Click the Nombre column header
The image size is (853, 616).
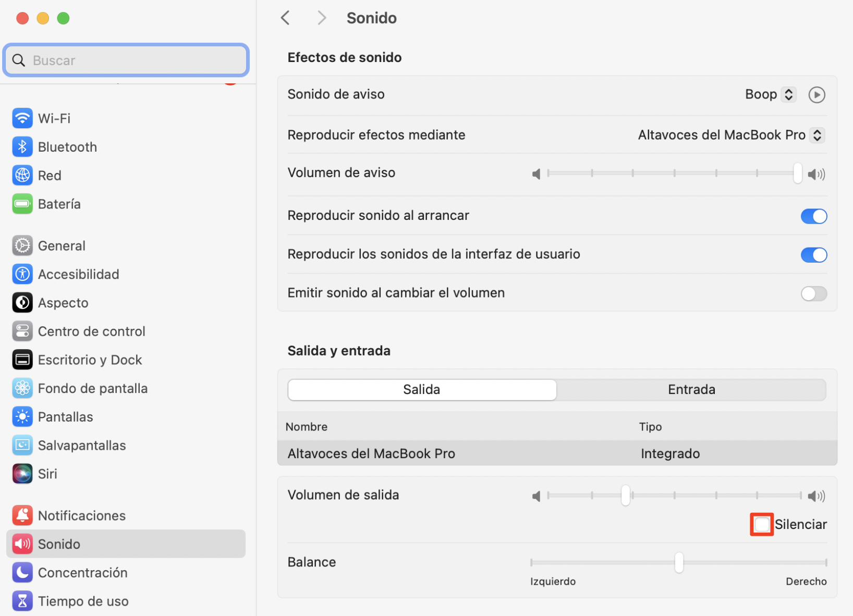307,427
